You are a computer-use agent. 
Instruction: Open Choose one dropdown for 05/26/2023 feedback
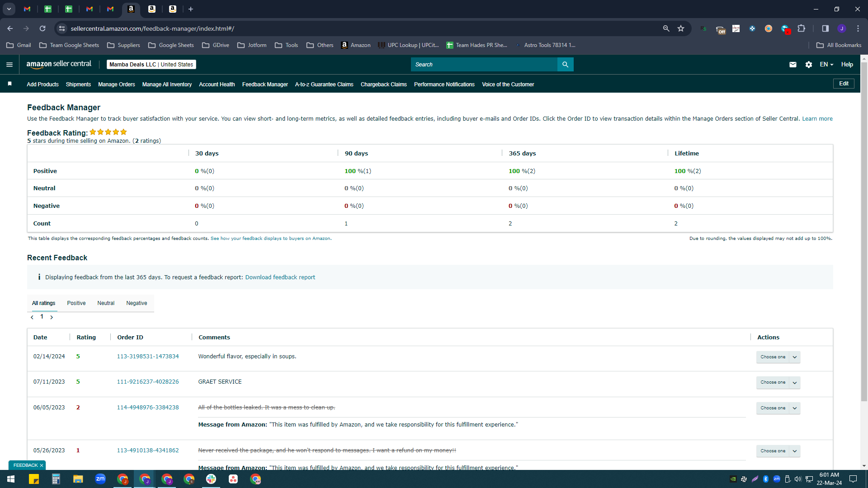pos(778,451)
